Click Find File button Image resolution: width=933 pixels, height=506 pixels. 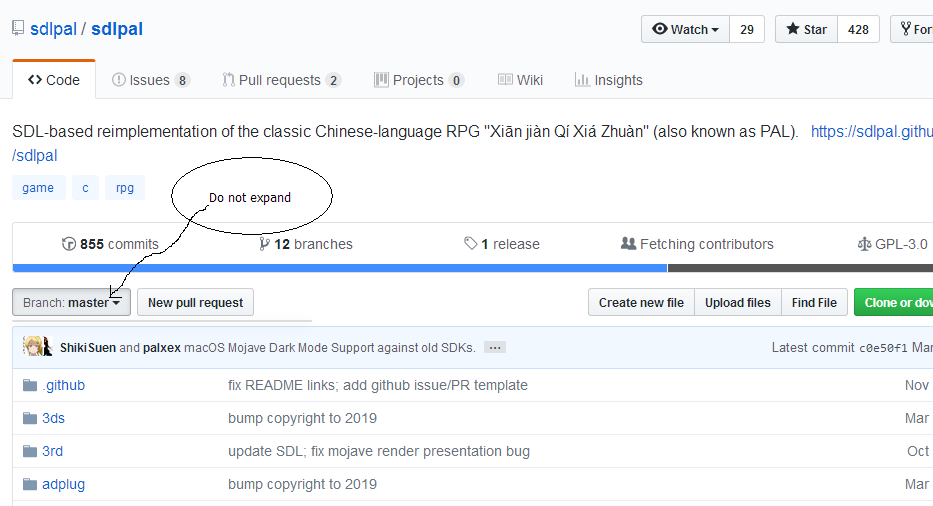coord(814,302)
